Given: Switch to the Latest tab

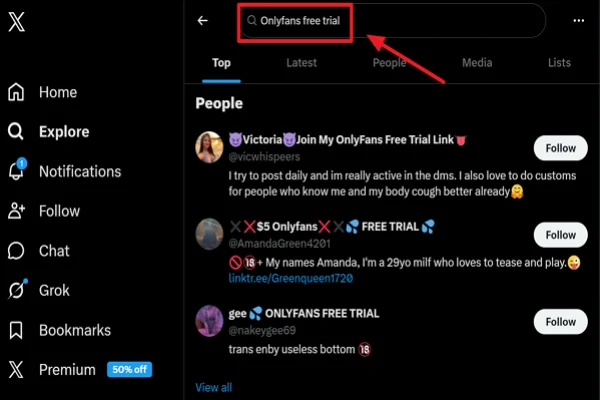Looking at the screenshot, I should pyautogui.click(x=302, y=63).
